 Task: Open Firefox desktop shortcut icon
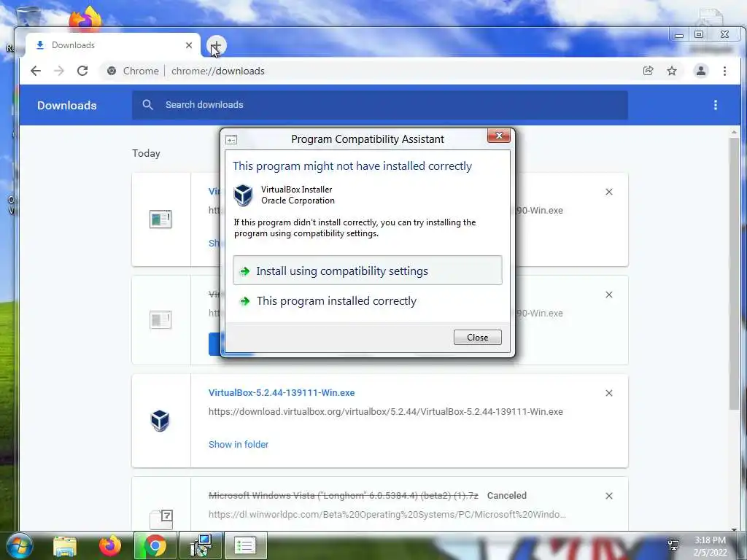click(85, 18)
